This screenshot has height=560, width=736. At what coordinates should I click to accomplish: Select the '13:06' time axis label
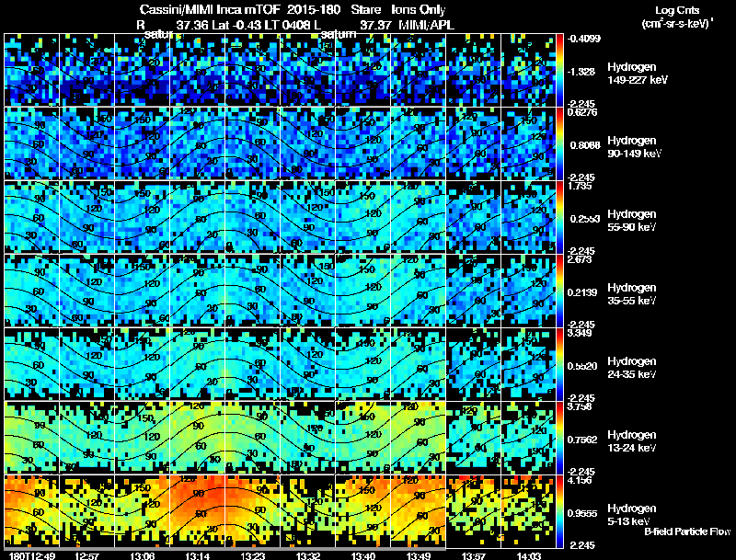[143, 555]
